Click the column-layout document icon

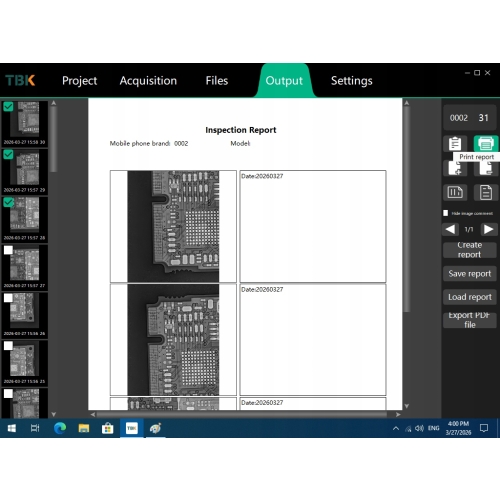[x=455, y=192]
